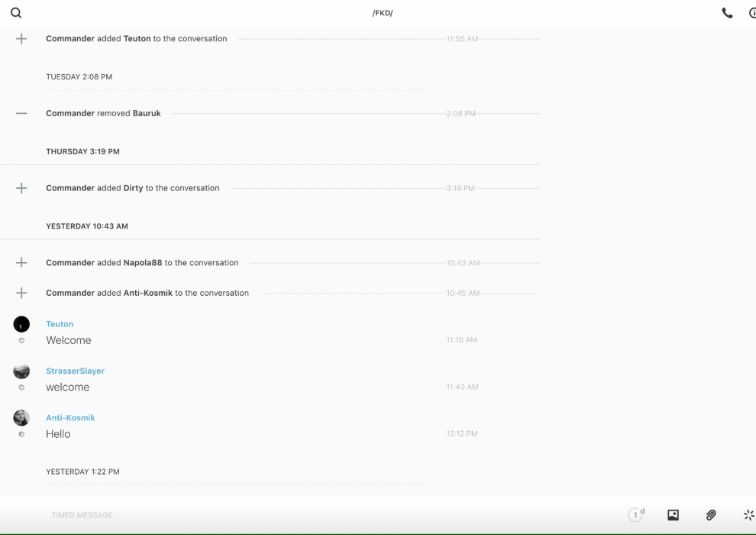
Task: Click minus icon beside Bauruk removed notice
Action: click(x=21, y=113)
